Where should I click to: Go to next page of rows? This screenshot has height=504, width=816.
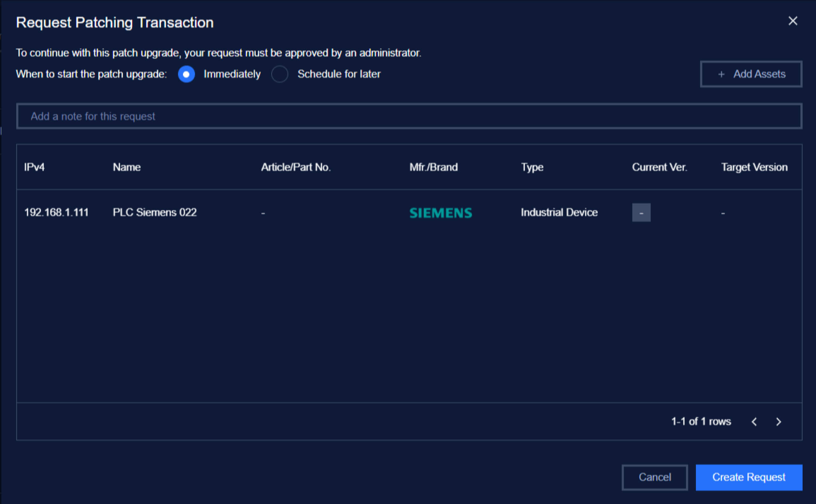(x=779, y=422)
